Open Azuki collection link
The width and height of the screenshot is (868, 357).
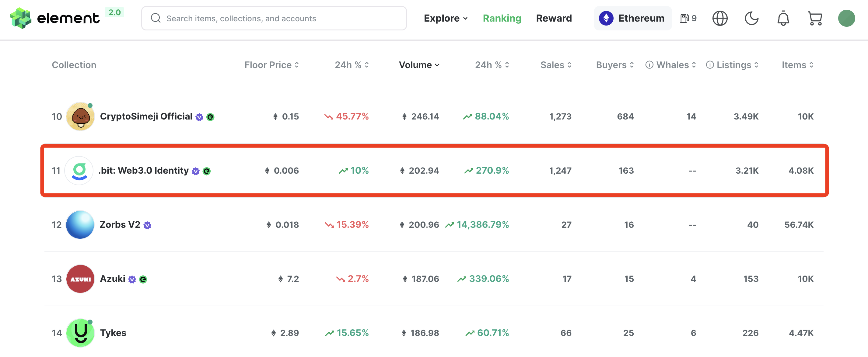113,279
